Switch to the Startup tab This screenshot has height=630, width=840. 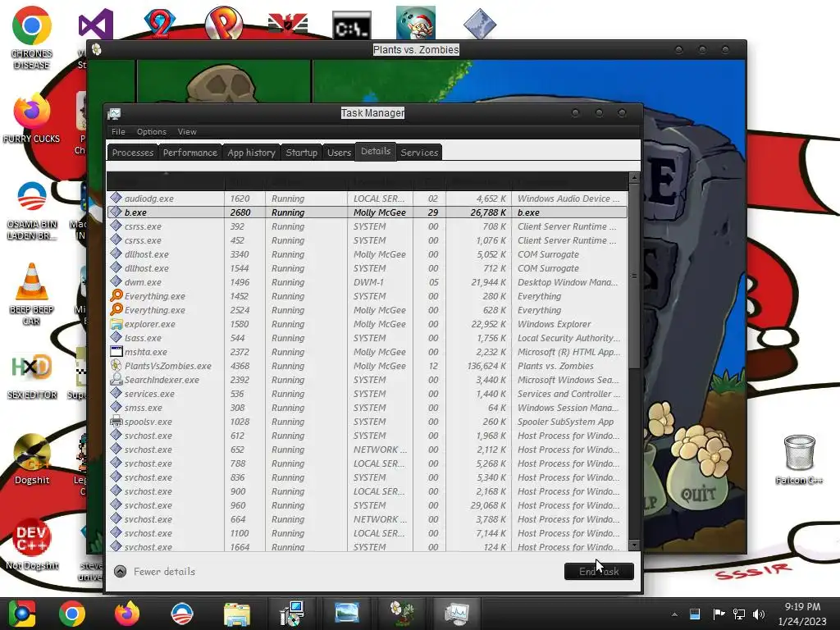[x=302, y=153]
